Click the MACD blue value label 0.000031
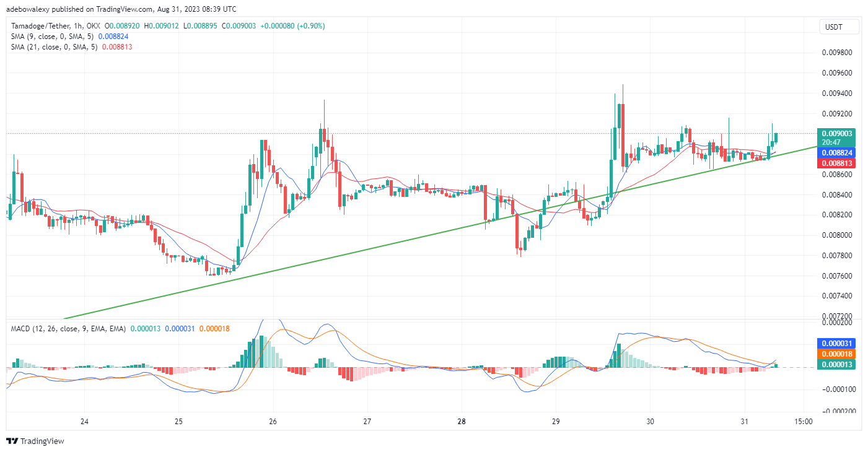868x452 pixels. [836, 343]
